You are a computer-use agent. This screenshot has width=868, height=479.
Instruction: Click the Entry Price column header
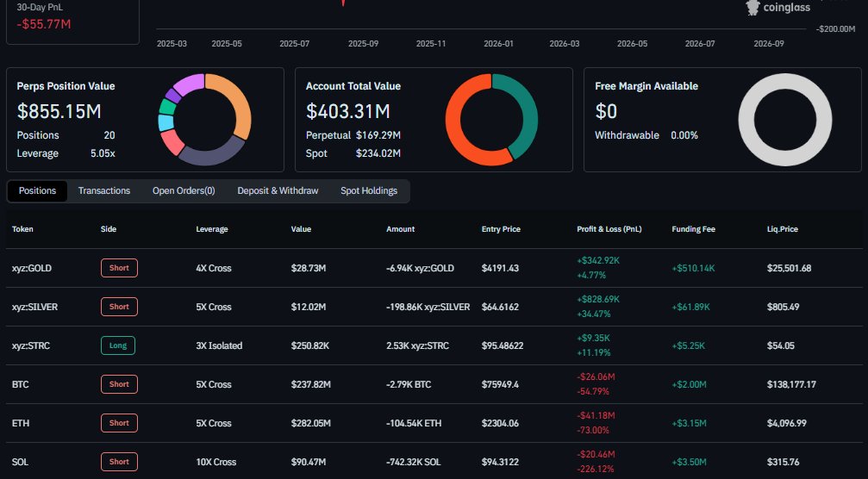tap(501, 229)
